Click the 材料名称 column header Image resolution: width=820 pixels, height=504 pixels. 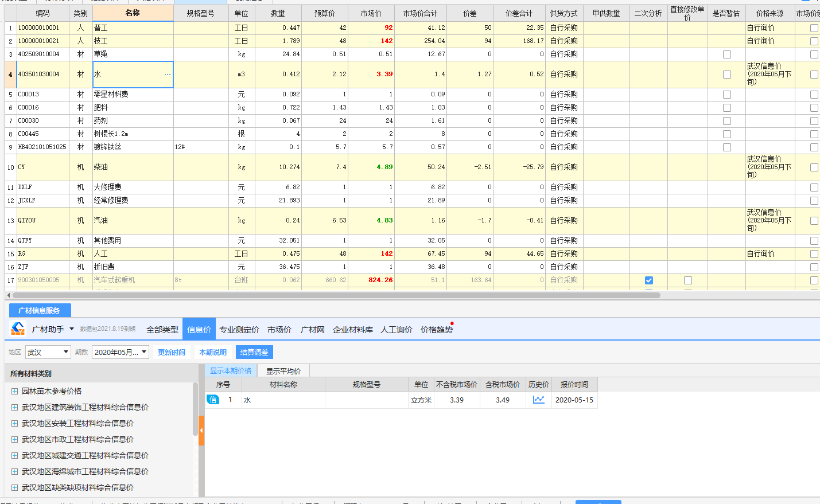point(283,385)
